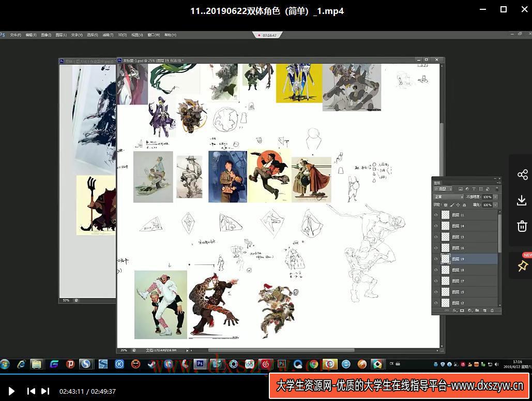
Task: Click the 图层 Layers panel tab
Action: [437, 183]
